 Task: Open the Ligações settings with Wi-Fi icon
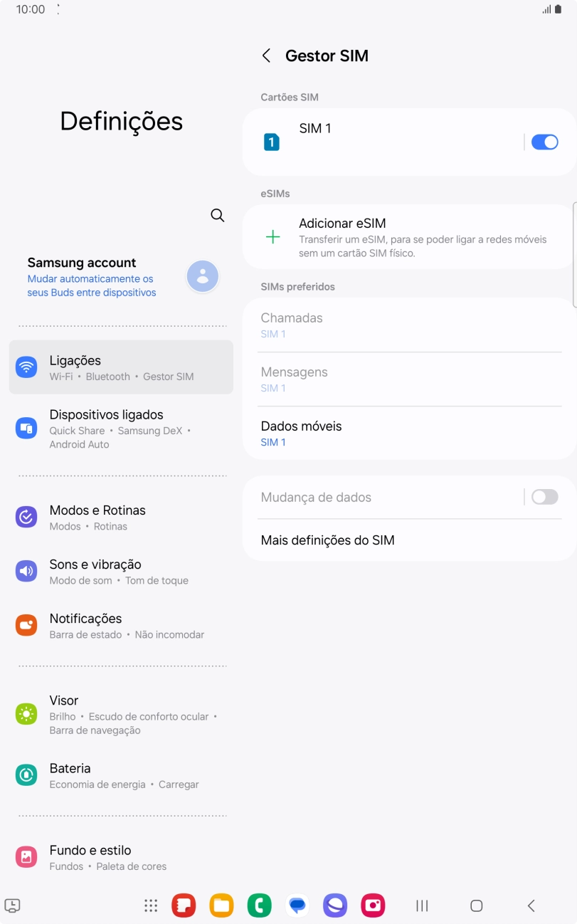tap(26, 367)
